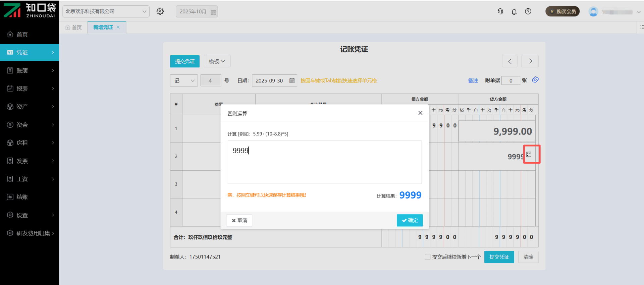
Task: Open the 账簿 sidebar menu
Action: tap(30, 70)
